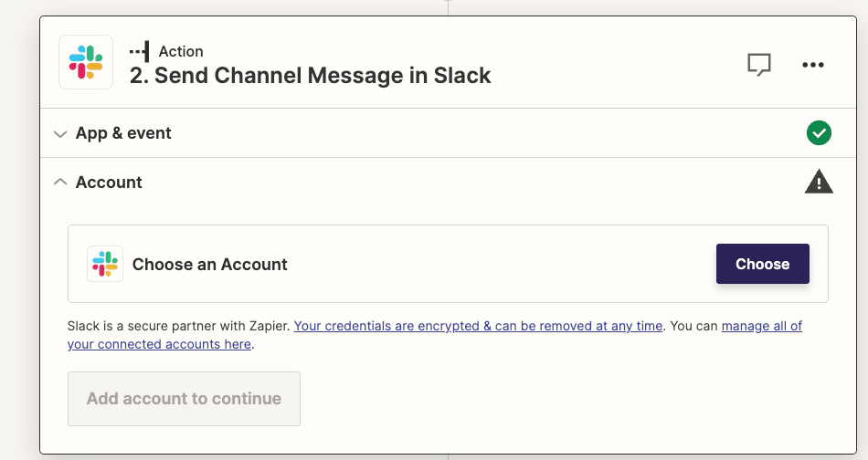Click the Account section heading text
Viewport: 868px width, 460px height.
[x=109, y=182]
